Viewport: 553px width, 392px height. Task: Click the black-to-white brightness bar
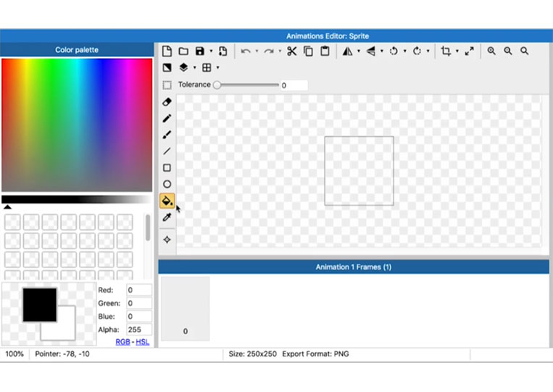pyautogui.click(x=77, y=199)
